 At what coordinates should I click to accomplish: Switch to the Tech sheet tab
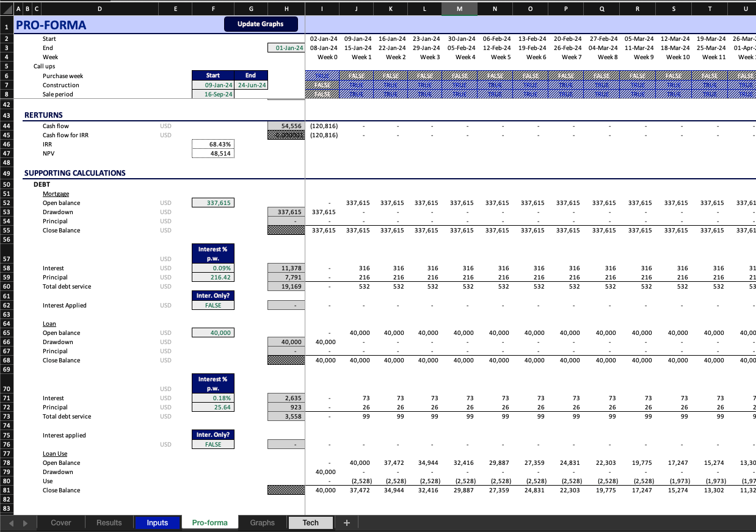coord(310,523)
